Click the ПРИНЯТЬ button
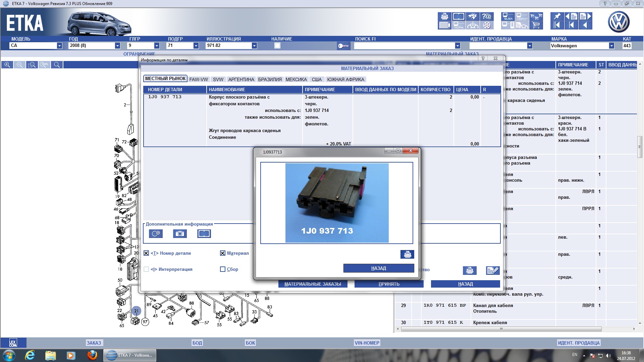644x362 pixels. [389, 284]
